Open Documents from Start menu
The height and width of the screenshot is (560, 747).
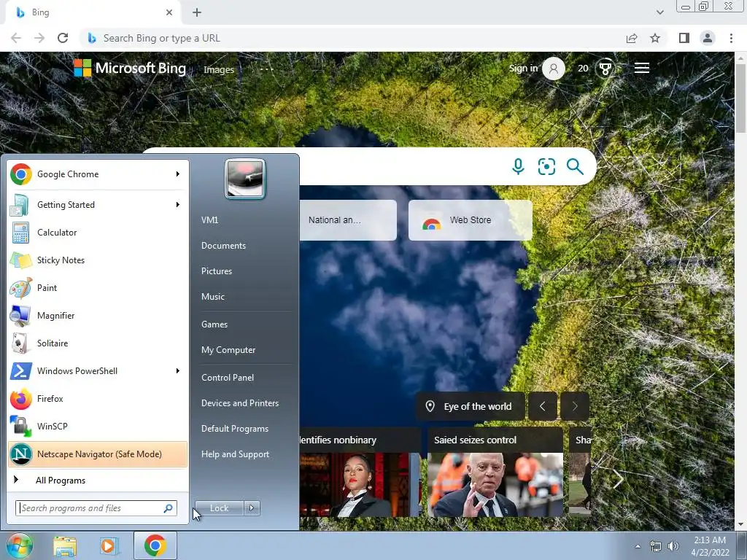pos(223,246)
